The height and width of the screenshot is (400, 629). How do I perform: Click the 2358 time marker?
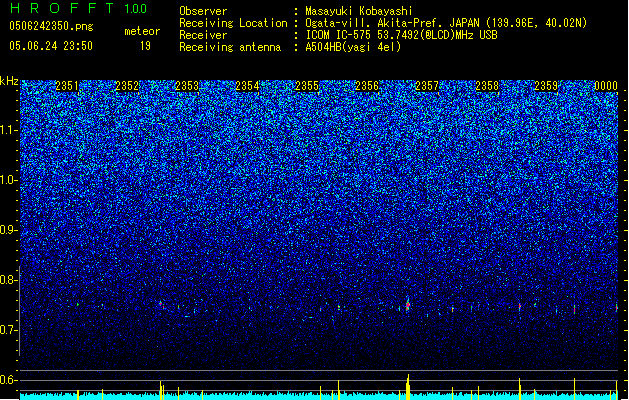point(487,86)
